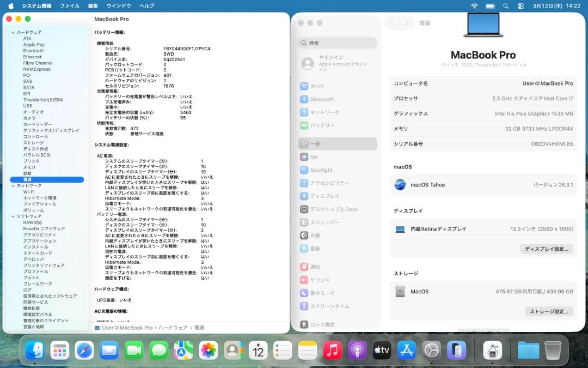Launch Safari from the Dock
Screen dimensions: 588x368
(x=84, y=351)
